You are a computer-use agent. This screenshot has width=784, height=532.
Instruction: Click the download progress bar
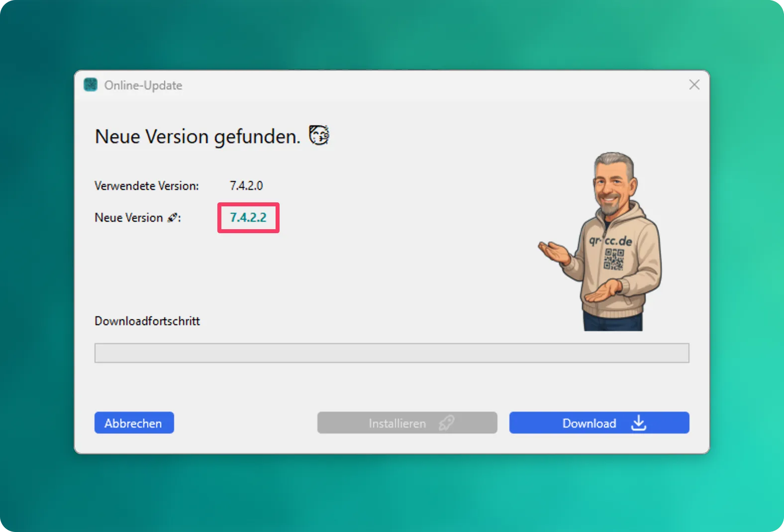[x=392, y=353]
